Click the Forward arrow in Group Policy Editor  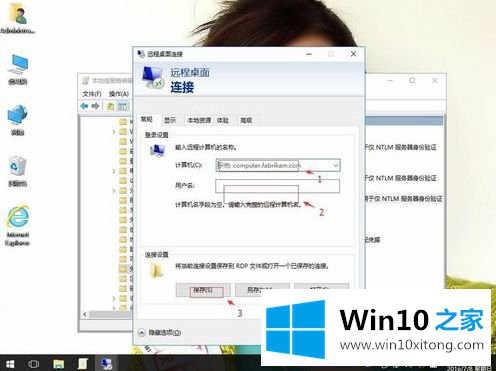click(x=95, y=106)
